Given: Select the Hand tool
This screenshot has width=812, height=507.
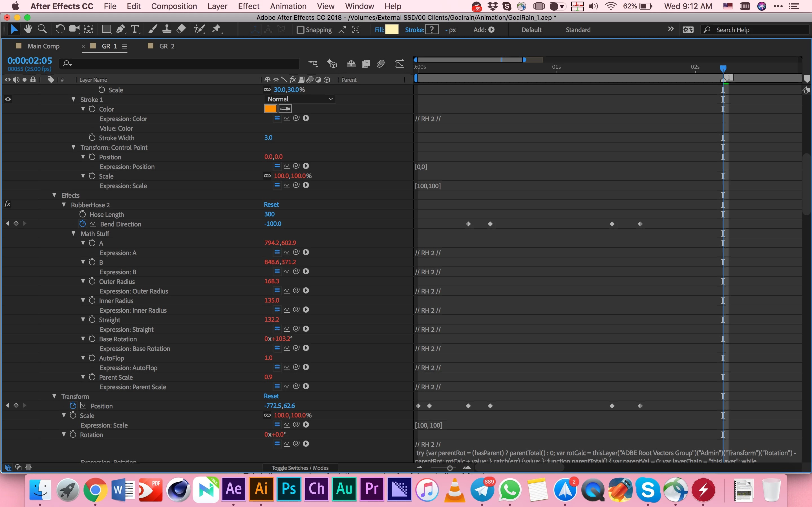Looking at the screenshot, I should (x=28, y=30).
